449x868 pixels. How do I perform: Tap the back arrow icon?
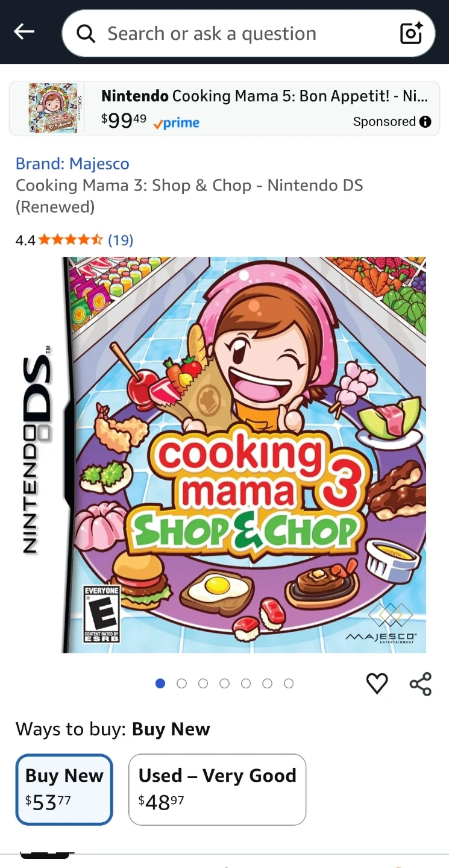(24, 32)
